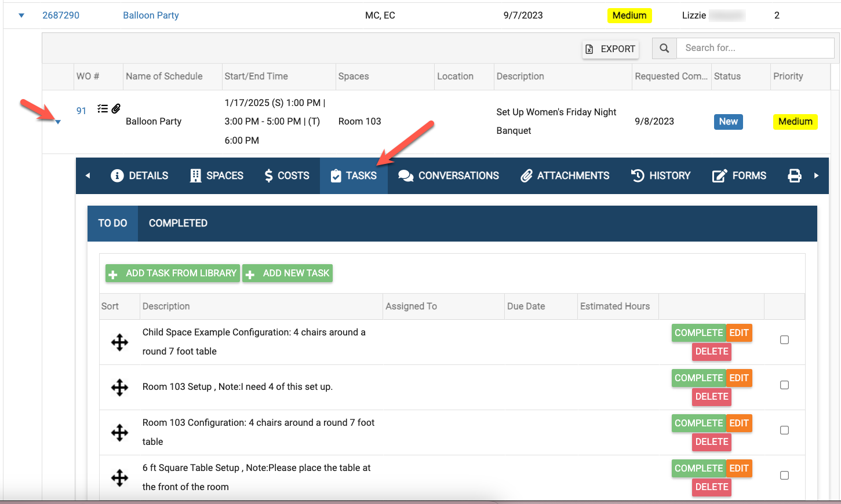Click the paperclip attachment icon on work order 91
Screen dimensions: 841x504
[116, 108]
